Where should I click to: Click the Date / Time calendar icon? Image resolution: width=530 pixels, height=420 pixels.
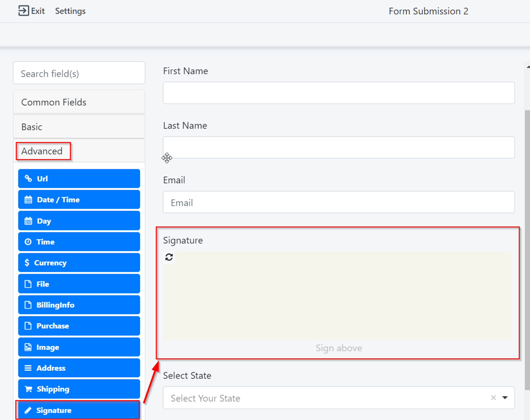coord(28,200)
